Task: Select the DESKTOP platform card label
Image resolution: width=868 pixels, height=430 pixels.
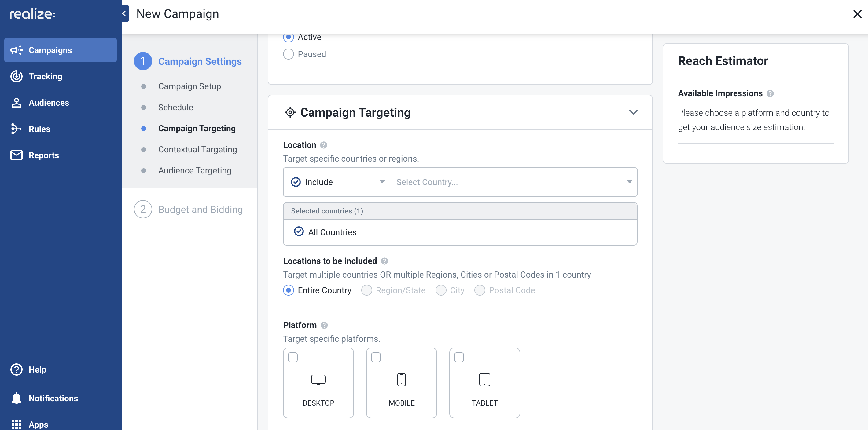Action: 318,403
